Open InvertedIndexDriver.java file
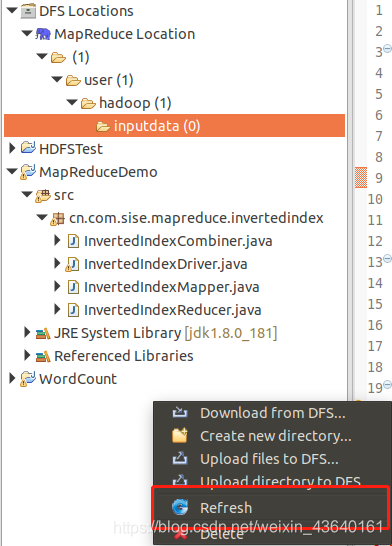Viewport: 392px width, 546px height. (166, 264)
